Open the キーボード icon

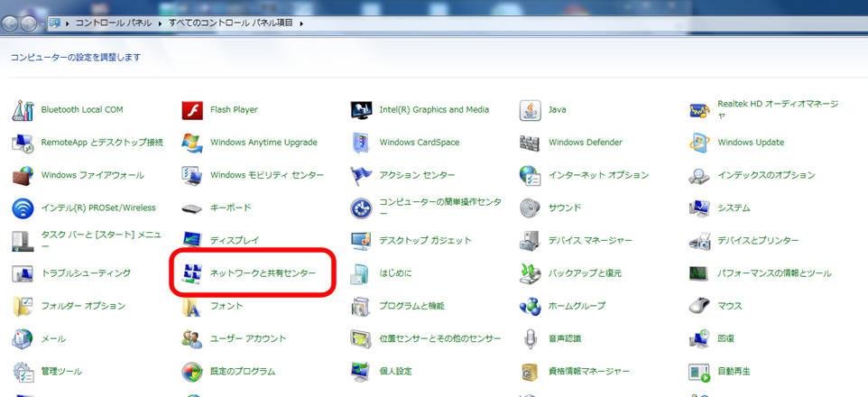[192, 208]
